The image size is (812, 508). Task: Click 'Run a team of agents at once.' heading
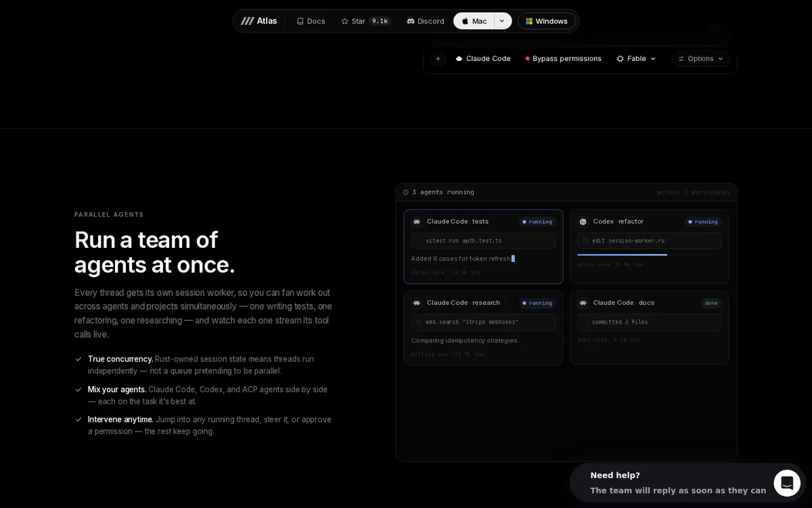[x=155, y=252]
